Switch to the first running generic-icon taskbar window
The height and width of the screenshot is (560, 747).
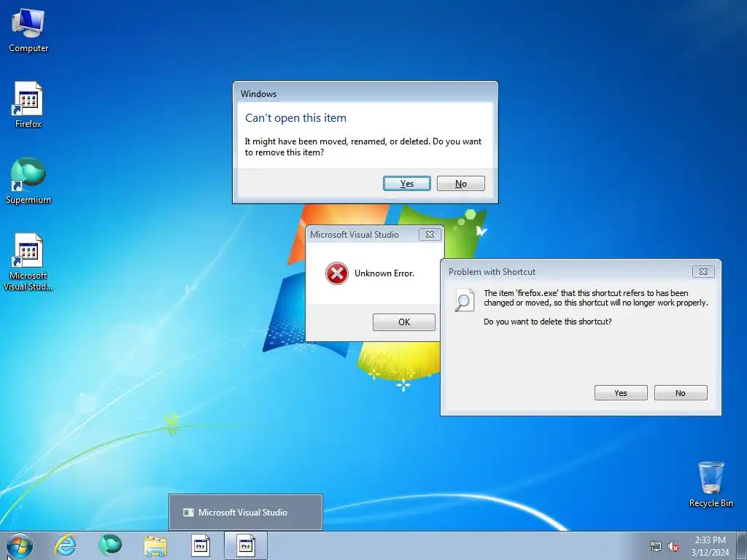201,545
